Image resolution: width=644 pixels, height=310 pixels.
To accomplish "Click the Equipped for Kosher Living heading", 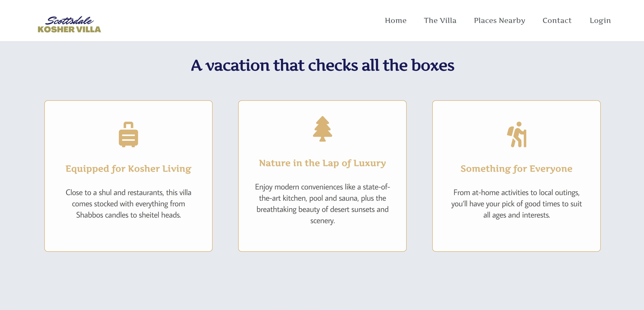I will tap(129, 169).
